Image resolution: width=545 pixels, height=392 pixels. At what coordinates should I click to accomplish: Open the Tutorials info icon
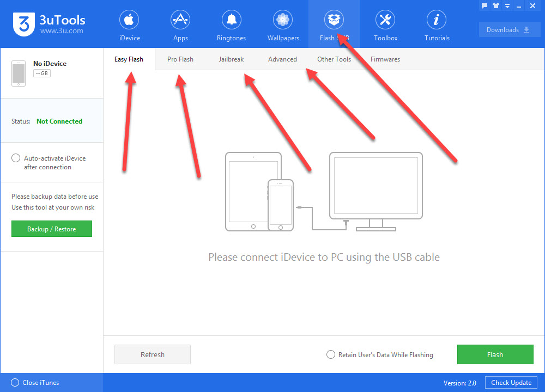point(437,20)
